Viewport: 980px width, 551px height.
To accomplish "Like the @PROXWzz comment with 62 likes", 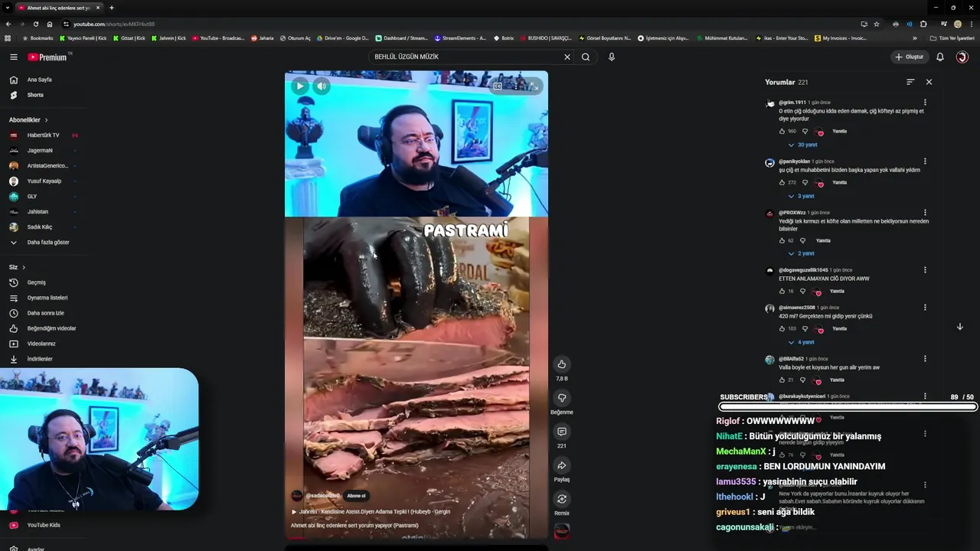I will pyautogui.click(x=782, y=240).
